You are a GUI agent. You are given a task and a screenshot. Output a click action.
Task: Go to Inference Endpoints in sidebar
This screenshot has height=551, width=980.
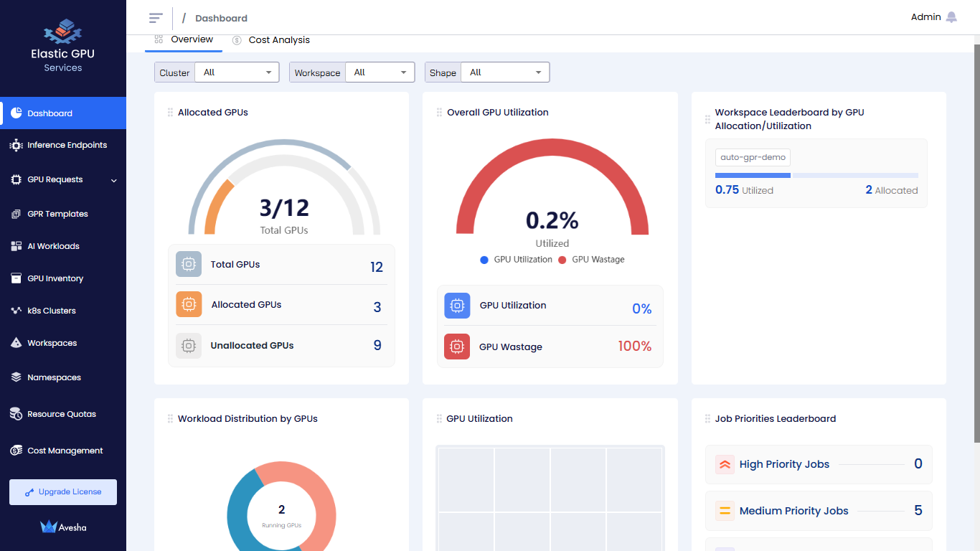tap(63, 145)
